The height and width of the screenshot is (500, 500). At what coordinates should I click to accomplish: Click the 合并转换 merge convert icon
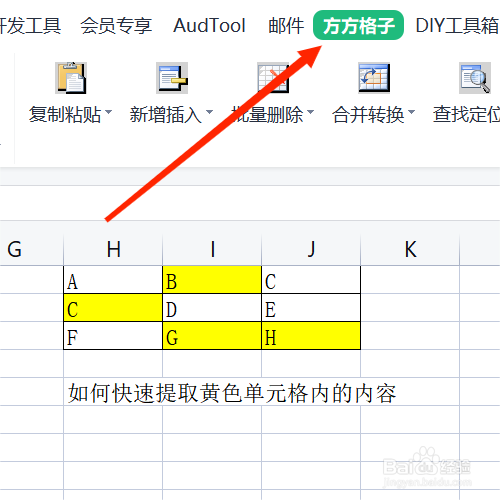[x=374, y=78]
